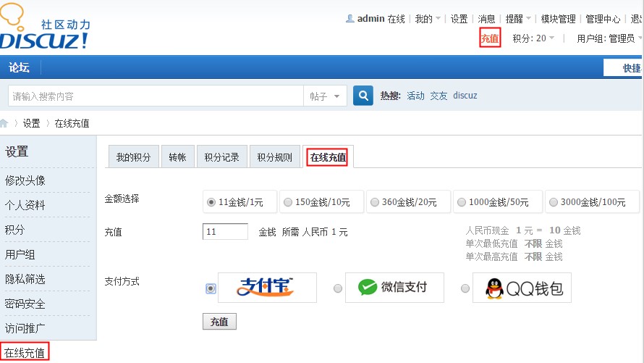Open the 帖子 search type dropdown
Image resolution: width=644 pixels, height=363 pixels.
pos(324,96)
